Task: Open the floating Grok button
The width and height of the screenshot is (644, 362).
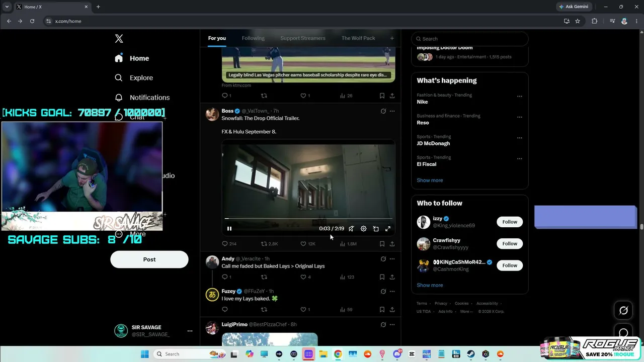Action: [623, 310]
